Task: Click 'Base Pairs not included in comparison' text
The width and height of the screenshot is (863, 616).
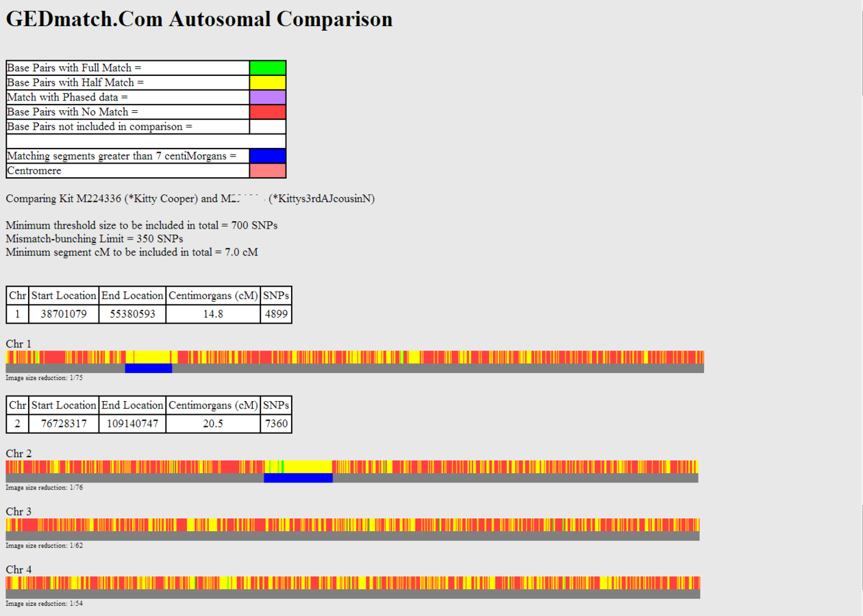Action: click(100, 127)
